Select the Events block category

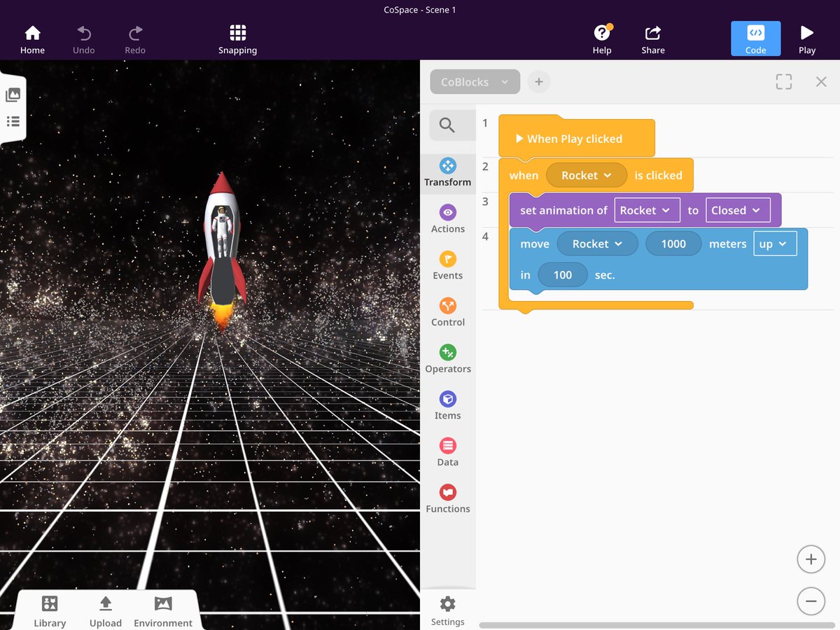click(448, 266)
